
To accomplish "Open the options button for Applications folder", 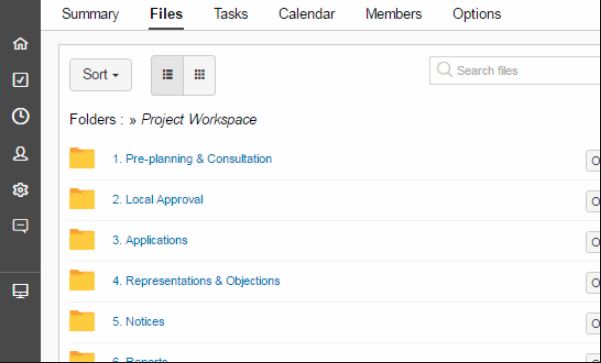I will click(593, 242).
